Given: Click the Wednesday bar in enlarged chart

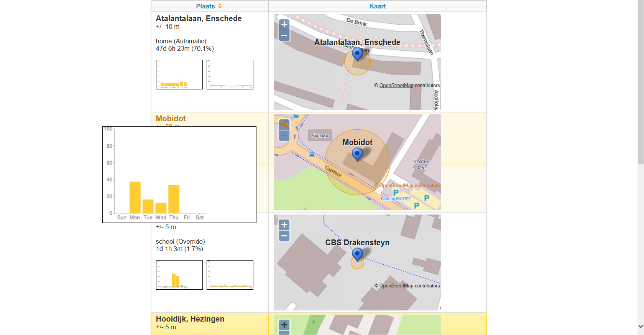Looking at the screenshot, I should [161, 208].
